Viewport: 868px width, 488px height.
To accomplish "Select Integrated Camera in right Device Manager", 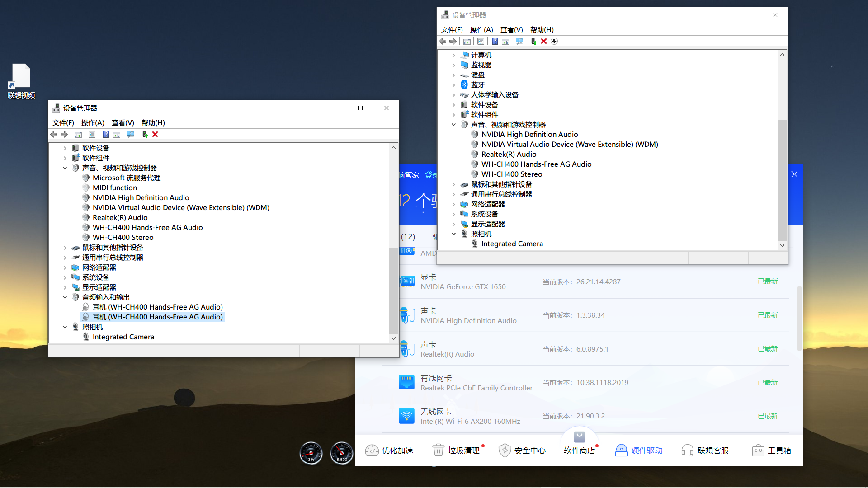I will click(512, 244).
